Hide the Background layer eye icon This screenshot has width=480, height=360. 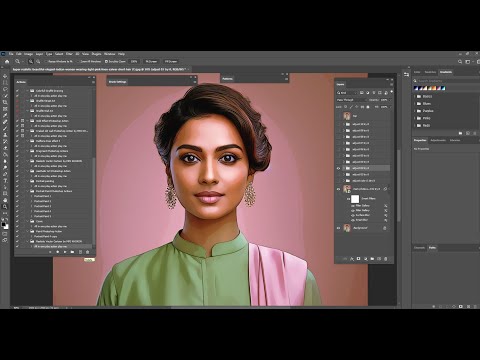[x=338, y=228]
